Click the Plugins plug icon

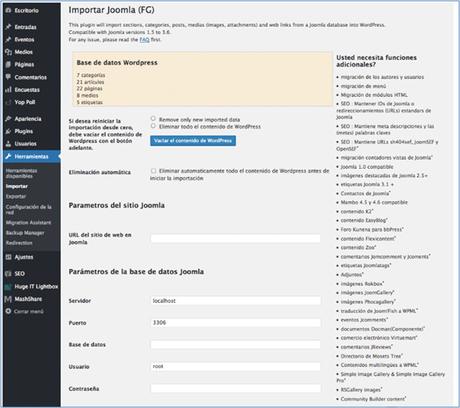[8, 131]
